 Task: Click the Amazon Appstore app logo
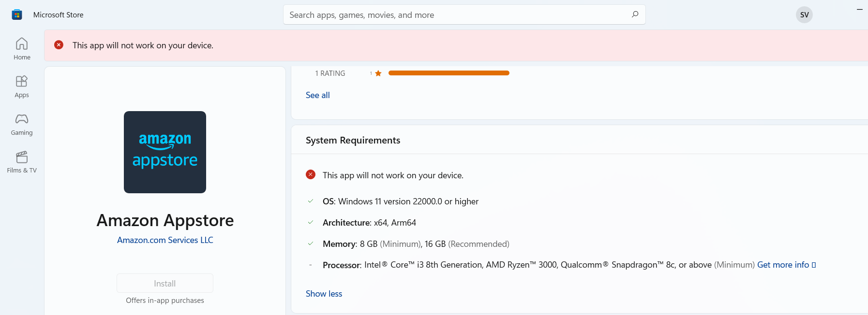(x=165, y=152)
